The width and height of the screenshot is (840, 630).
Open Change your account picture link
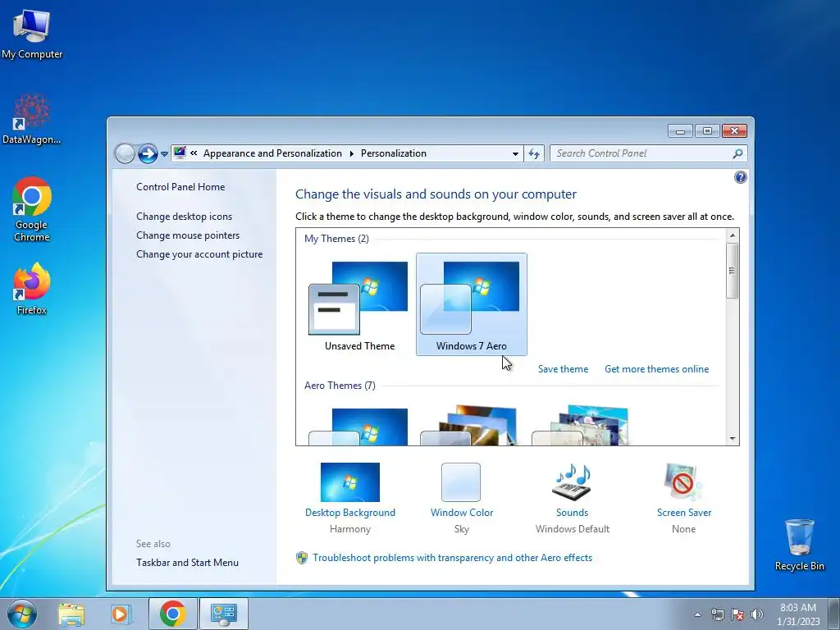tap(199, 254)
